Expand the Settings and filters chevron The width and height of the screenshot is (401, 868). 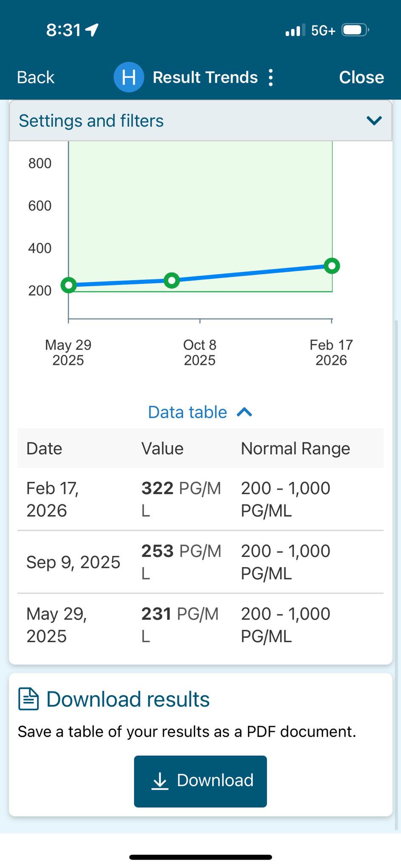(x=374, y=121)
